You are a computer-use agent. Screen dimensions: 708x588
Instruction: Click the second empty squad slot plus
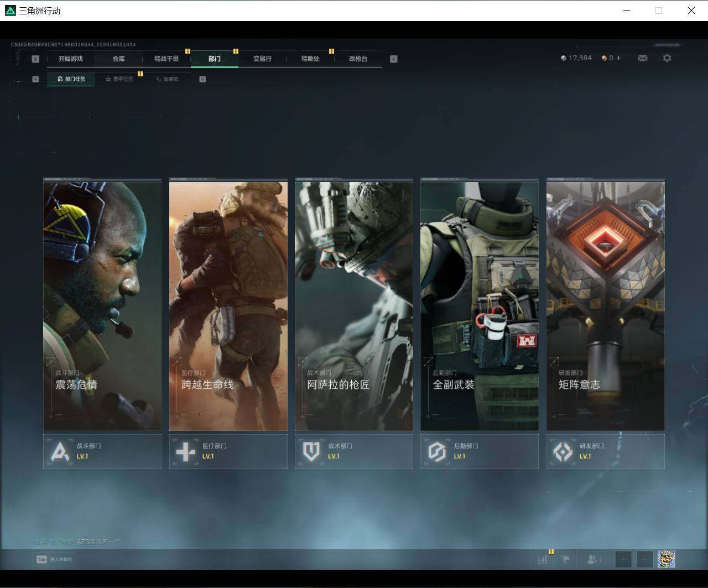click(x=644, y=560)
